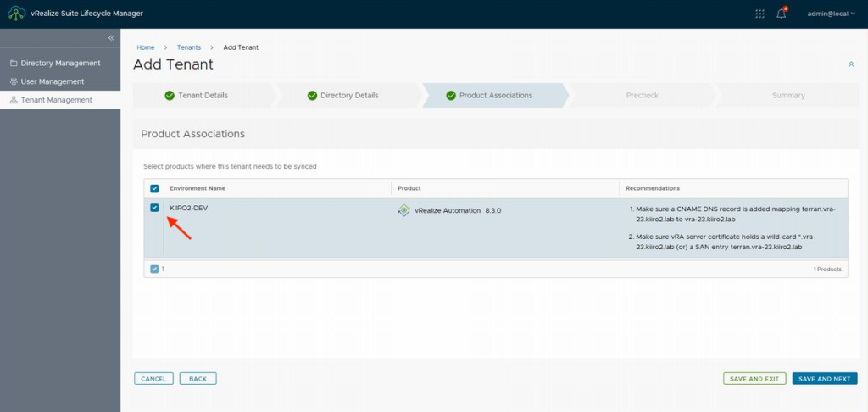This screenshot has width=868, height=412.
Task: Click the Environment Name column header
Action: click(x=198, y=188)
